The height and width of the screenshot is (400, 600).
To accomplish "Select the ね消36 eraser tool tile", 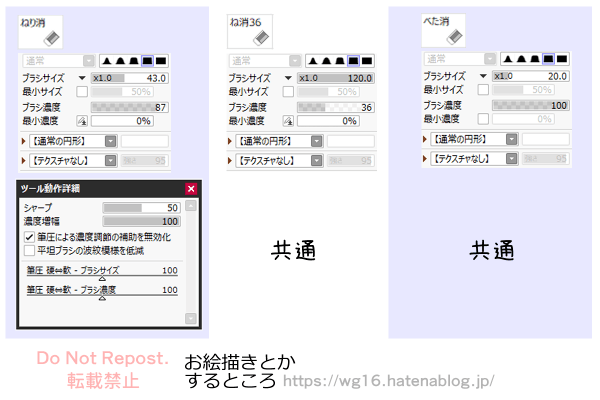I will [x=250, y=31].
